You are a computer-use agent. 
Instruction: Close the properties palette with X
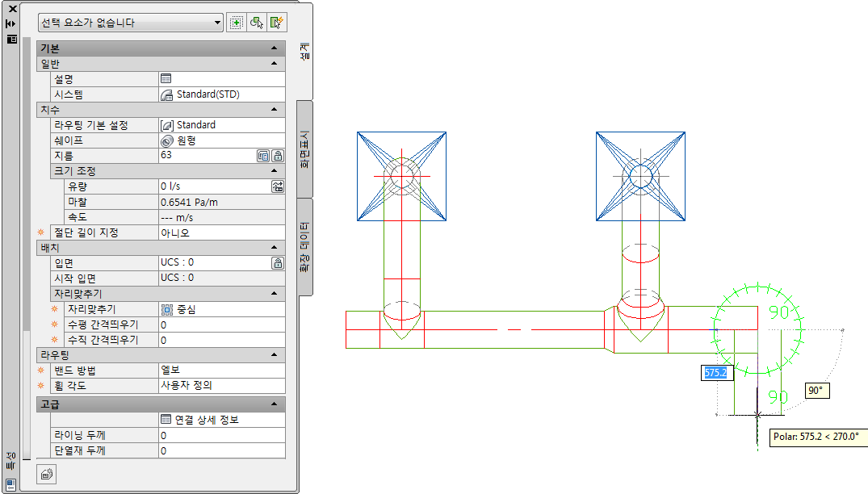tap(12, 9)
